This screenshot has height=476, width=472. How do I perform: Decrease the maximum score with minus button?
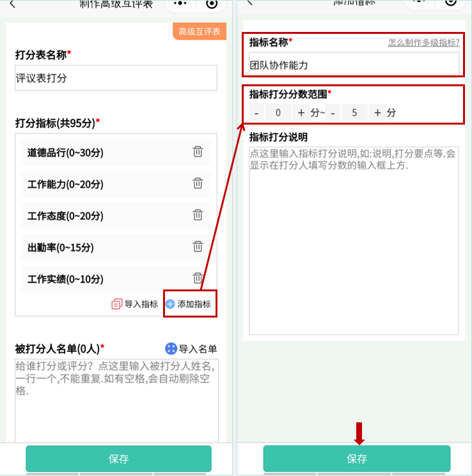tap(333, 113)
